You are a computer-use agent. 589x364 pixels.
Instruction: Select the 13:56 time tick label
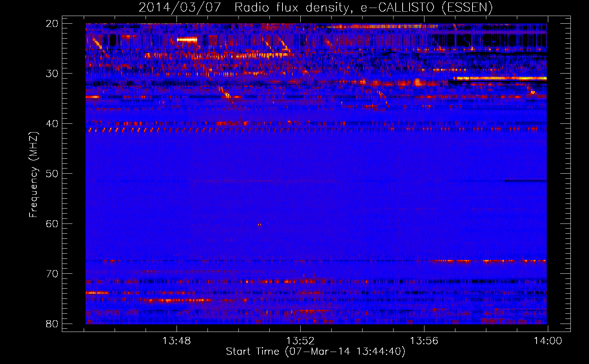click(424, 341)
